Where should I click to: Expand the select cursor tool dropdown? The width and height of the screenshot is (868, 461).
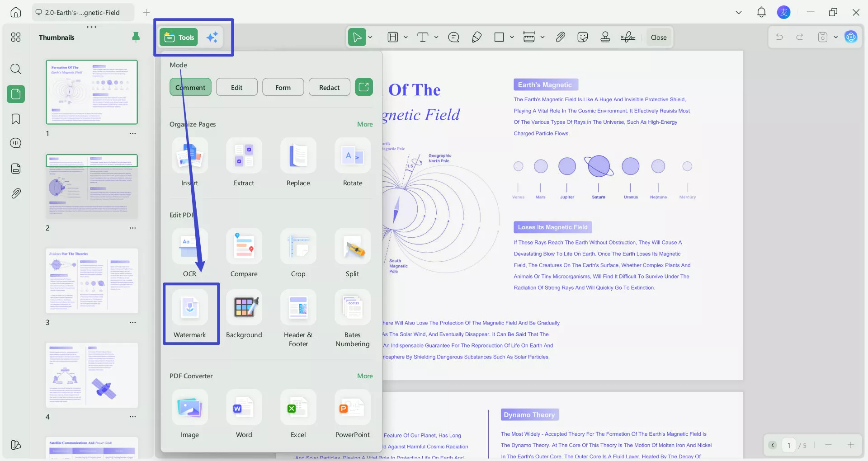tap(370, 38)
